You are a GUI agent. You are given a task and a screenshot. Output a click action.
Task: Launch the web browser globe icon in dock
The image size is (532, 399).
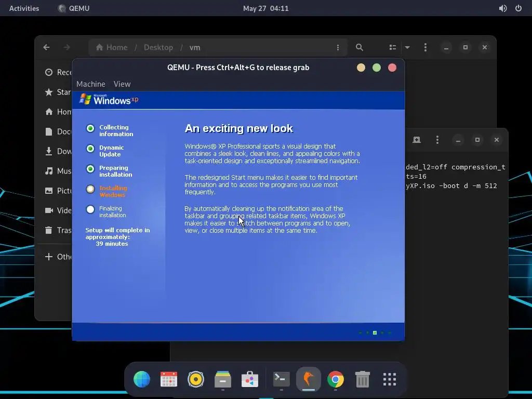[142, 379]
